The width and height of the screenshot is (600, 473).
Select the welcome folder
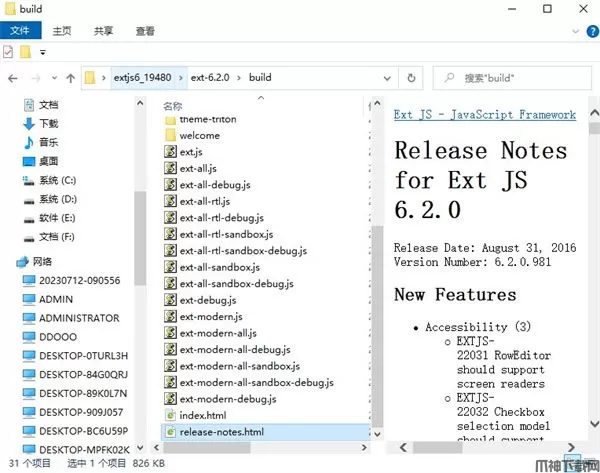tap(199, 135)
